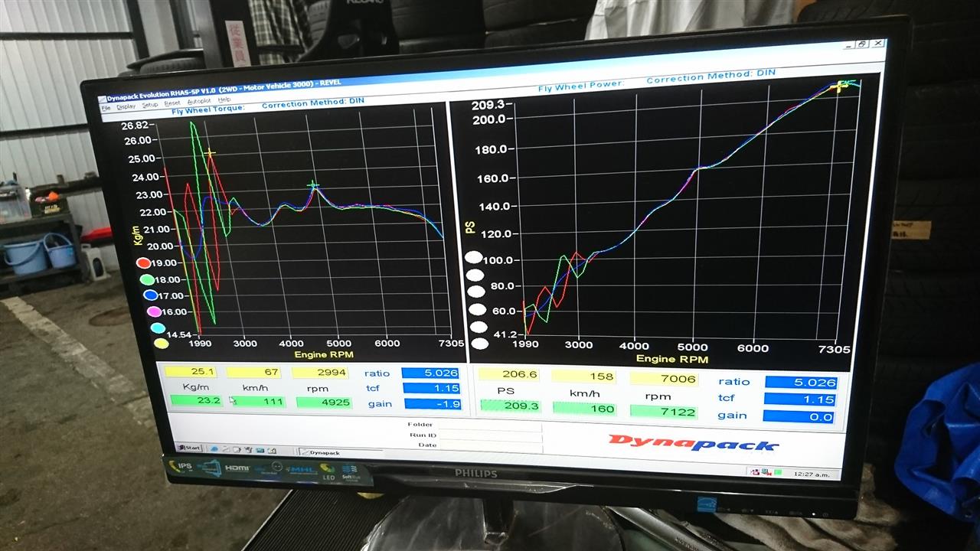This screenshot has height=551, width=980.
Task: Click the Run ID field
Action: (x=490, y=436)
